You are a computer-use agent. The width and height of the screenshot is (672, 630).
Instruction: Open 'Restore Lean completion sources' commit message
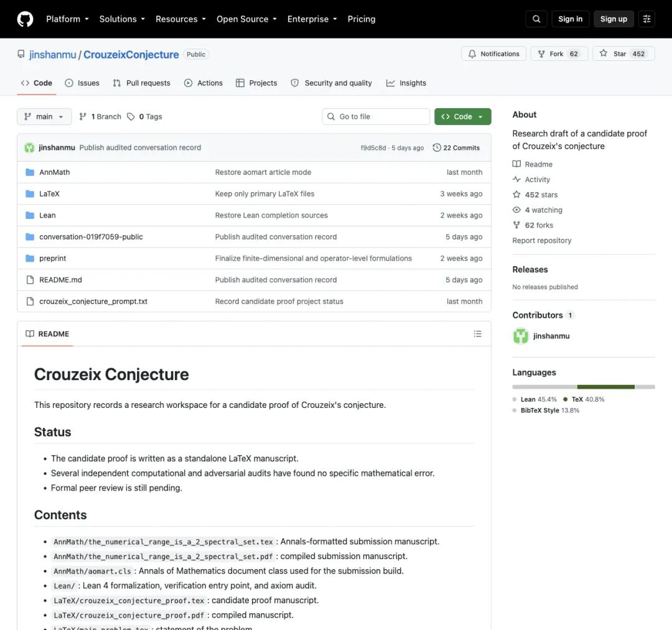(271, 215)
